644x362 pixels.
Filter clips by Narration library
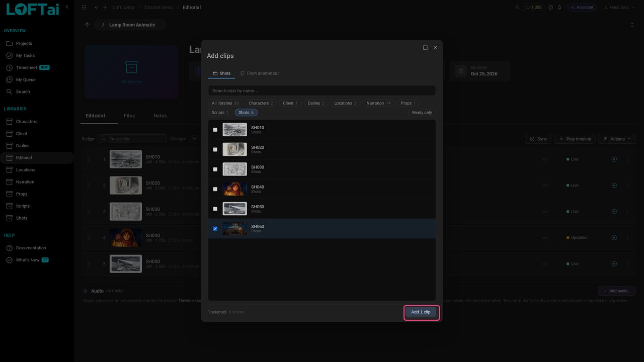[378, 103]
